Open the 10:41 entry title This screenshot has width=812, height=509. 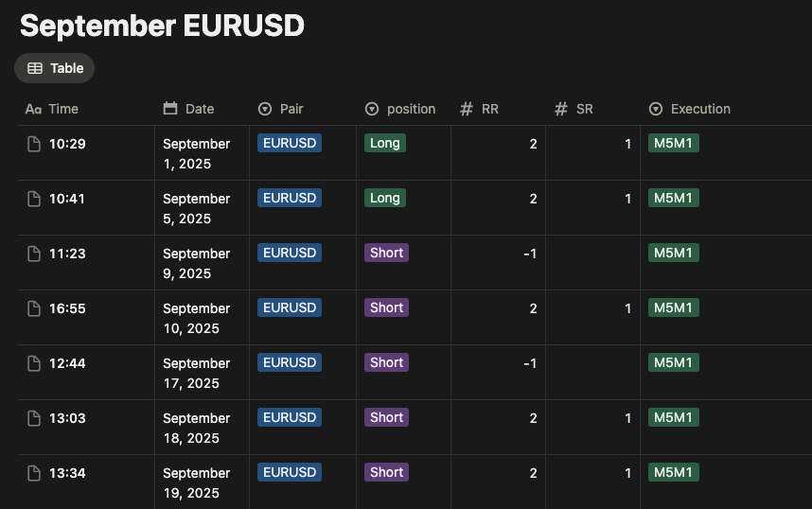[67, 199]
